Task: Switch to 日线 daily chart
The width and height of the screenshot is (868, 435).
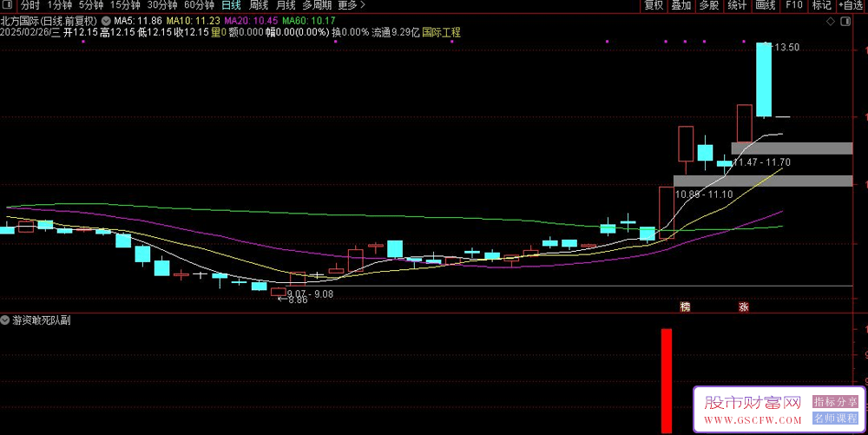Action: (231, 5)
